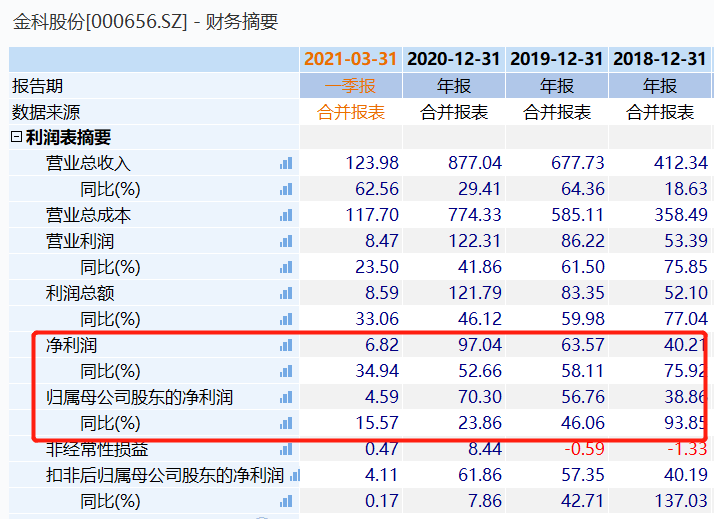The image size is (714, 519).
Task: Click the 56.76 parent net profit value
Action: 583,397
